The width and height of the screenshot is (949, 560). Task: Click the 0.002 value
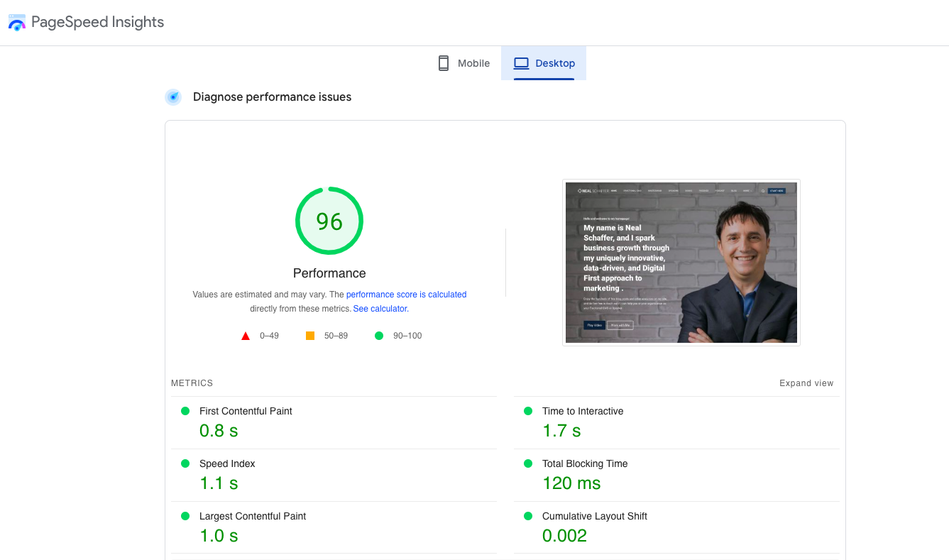564,536
